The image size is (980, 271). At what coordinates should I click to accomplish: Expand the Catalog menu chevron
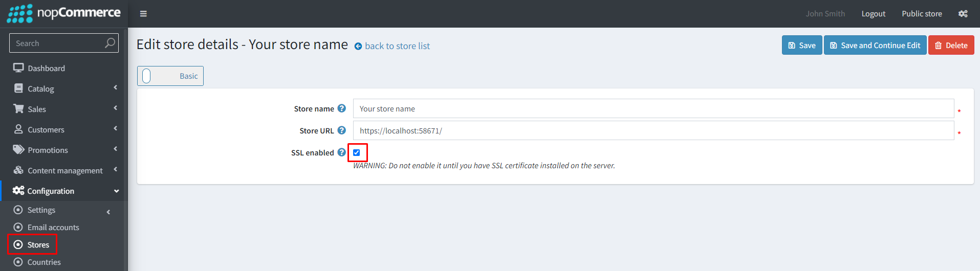tap(116, 87)
